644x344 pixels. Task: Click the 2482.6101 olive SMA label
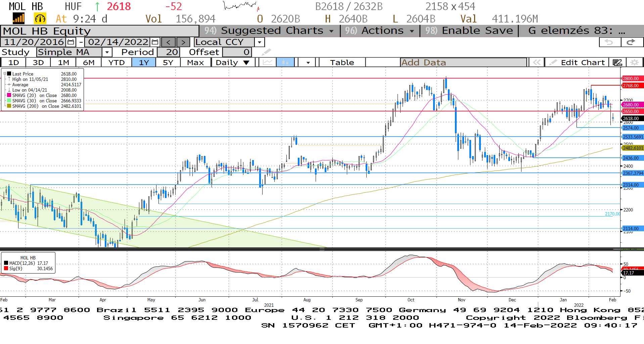click(x=633, y=148)
